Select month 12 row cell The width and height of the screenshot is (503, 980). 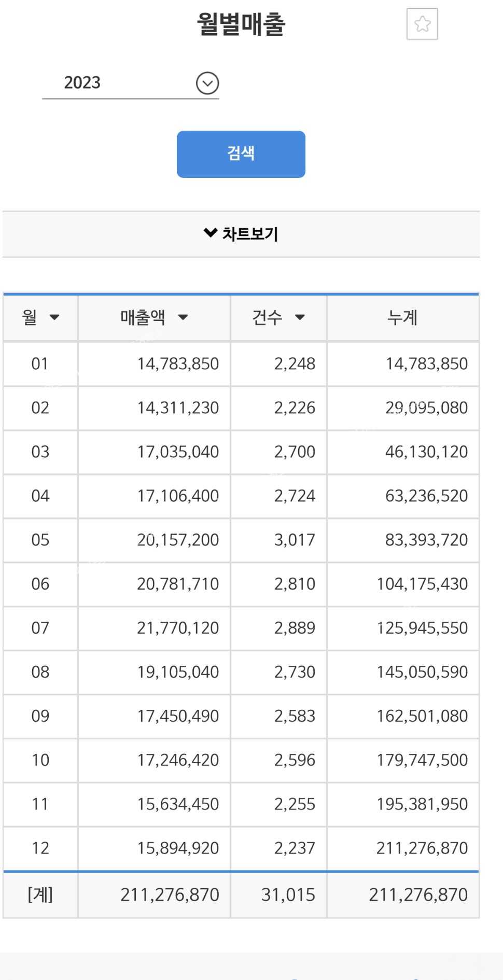40,848
